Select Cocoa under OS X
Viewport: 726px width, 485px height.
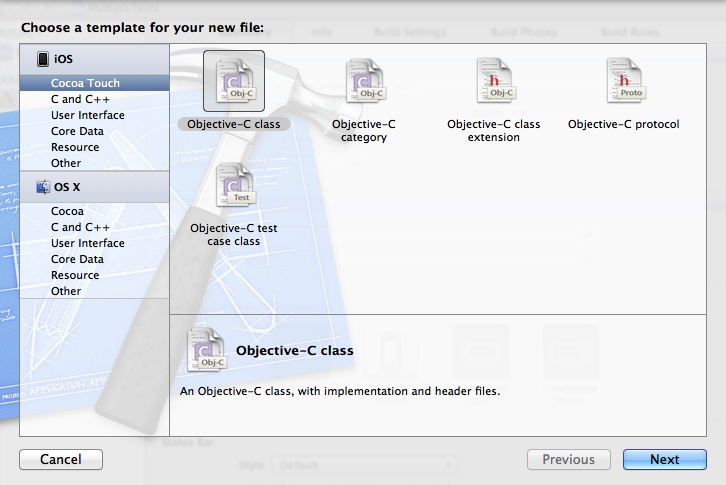67,211
